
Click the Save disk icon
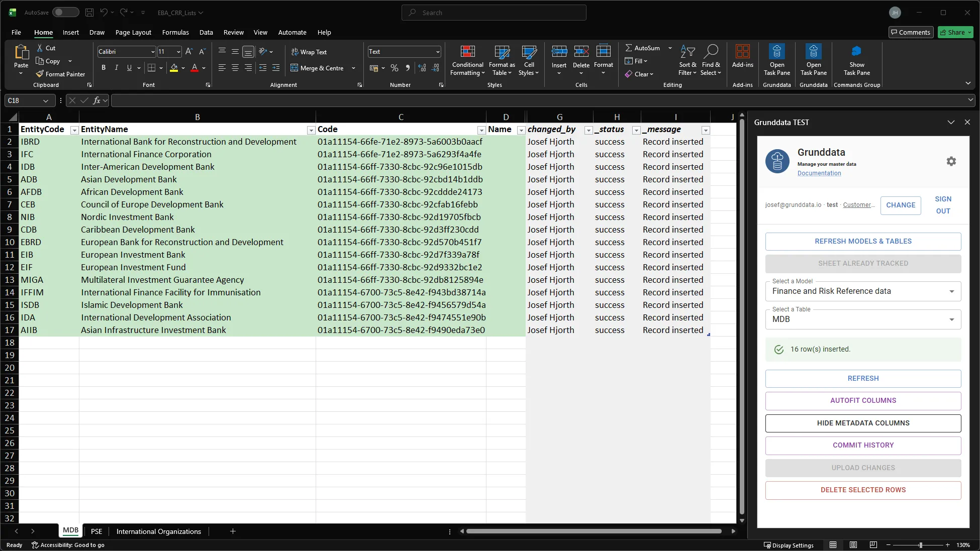tap(89, 13)
